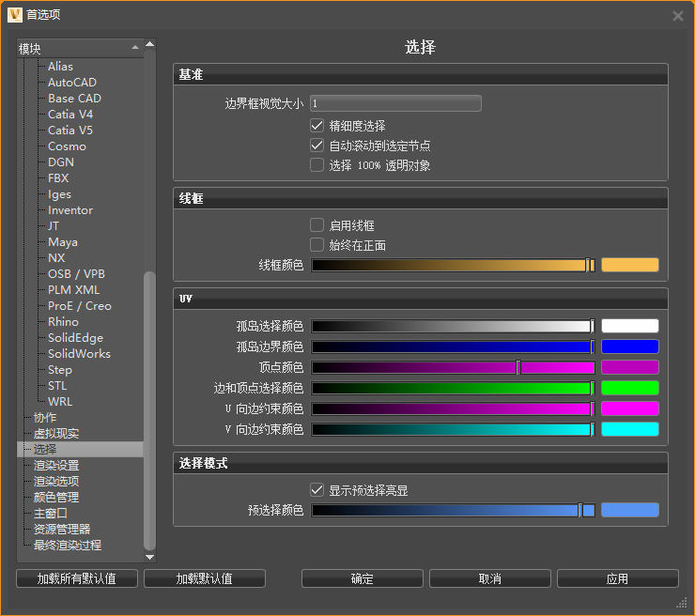Select Catia V4 tree item
The width and height of the screenshot is (695, 616).
pyautogui.click(x=70, y=115)
